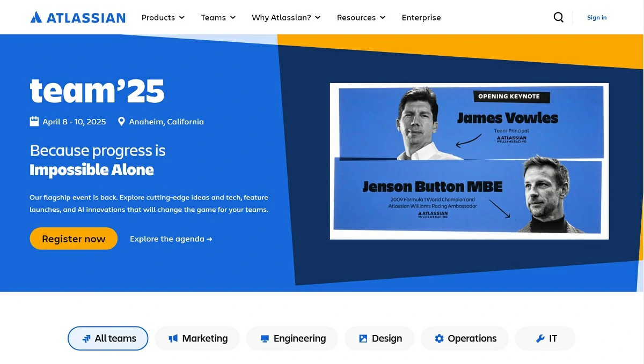Click the All teams tab icon
This screenshot has height=364, width=644.
click(86, 339)
